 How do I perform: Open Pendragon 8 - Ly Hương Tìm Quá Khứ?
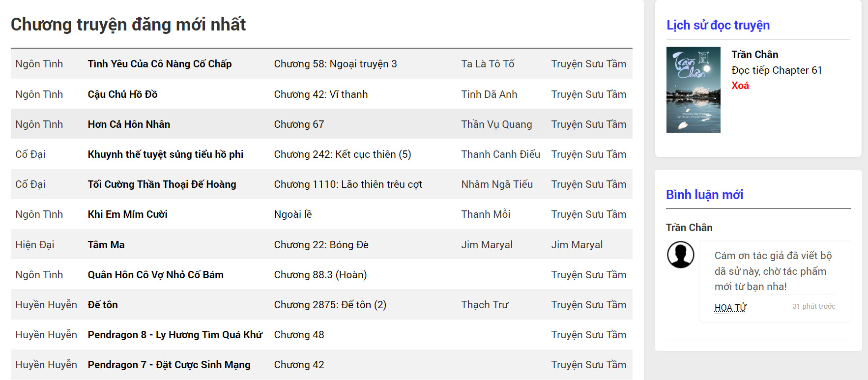175,335
